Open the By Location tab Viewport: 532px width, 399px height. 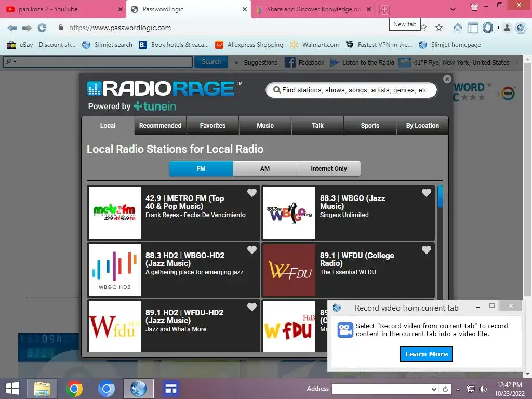coord(422,126)
